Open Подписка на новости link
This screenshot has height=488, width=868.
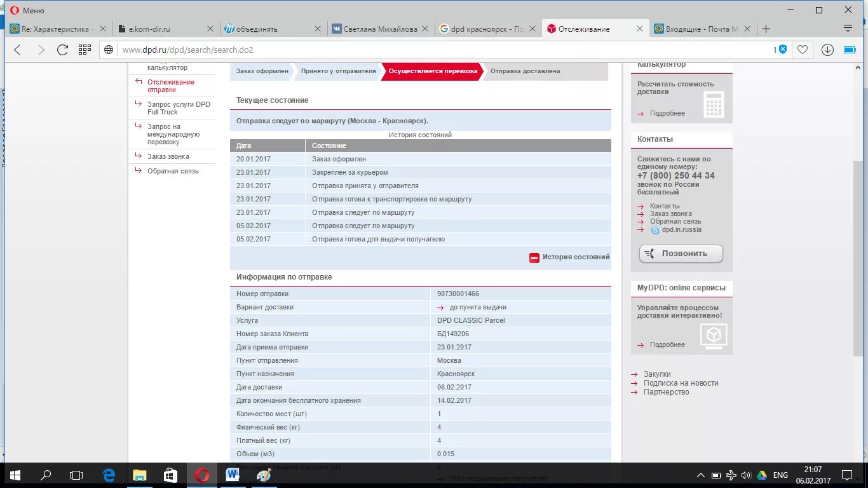pos(681,383)
